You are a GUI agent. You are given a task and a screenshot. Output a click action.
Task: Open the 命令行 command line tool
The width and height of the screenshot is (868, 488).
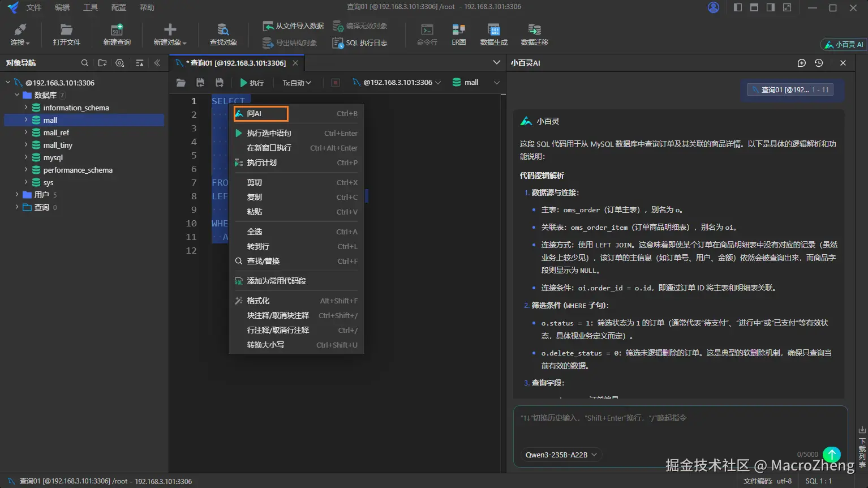(x=427, y=35)
